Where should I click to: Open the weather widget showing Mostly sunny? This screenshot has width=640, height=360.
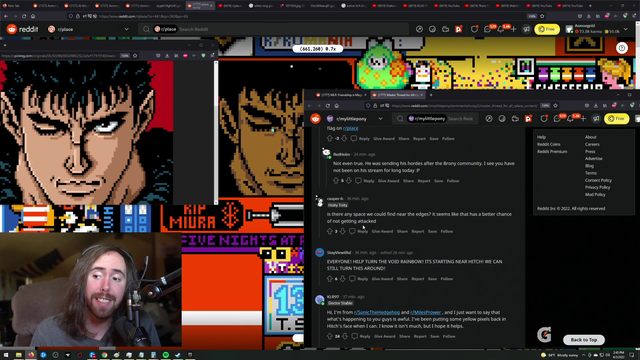click(x=559, y=355)
